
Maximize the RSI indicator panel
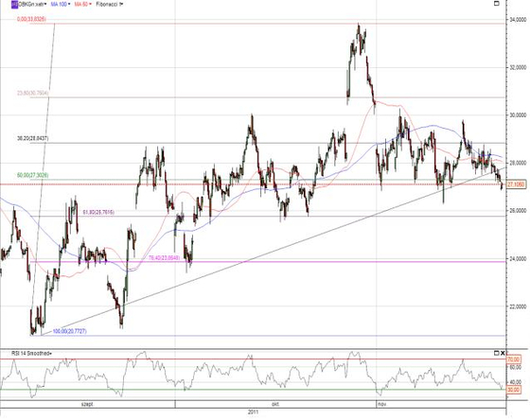click(497, 353)
